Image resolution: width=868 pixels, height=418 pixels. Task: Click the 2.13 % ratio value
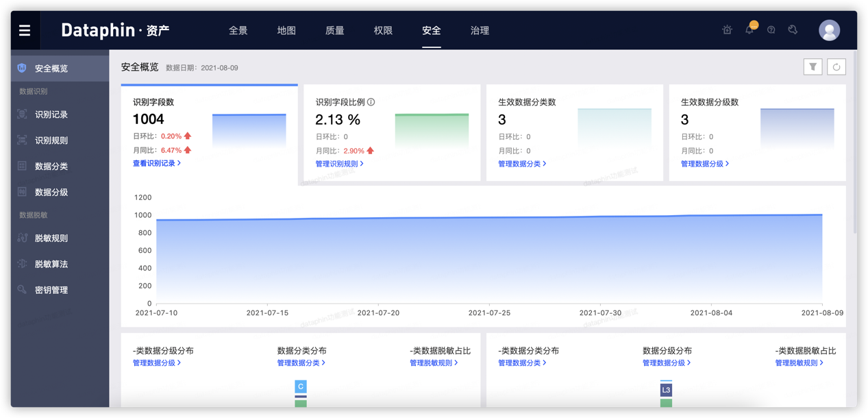coord(338,119)
